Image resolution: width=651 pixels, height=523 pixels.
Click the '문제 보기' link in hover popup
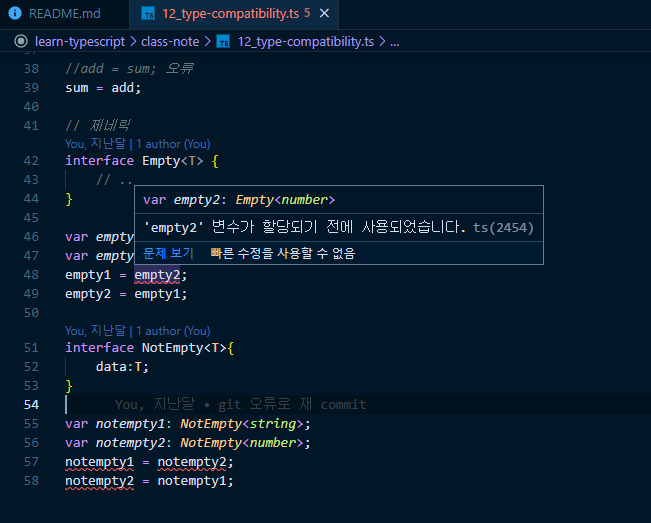point(168,253)
